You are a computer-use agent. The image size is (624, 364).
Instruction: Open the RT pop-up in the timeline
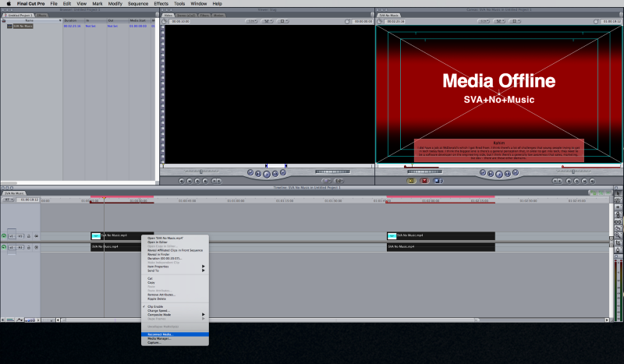8,200
